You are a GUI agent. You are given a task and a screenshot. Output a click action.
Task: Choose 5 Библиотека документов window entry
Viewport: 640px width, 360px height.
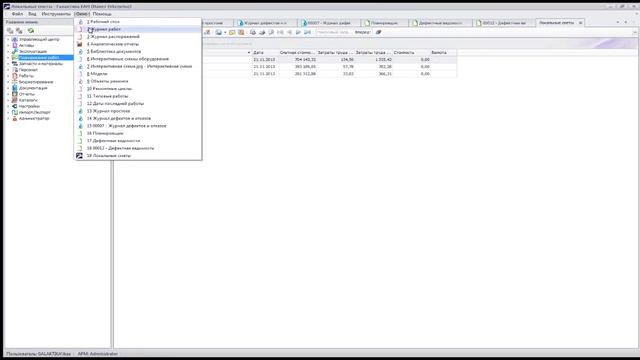click(x=138, y=51)
